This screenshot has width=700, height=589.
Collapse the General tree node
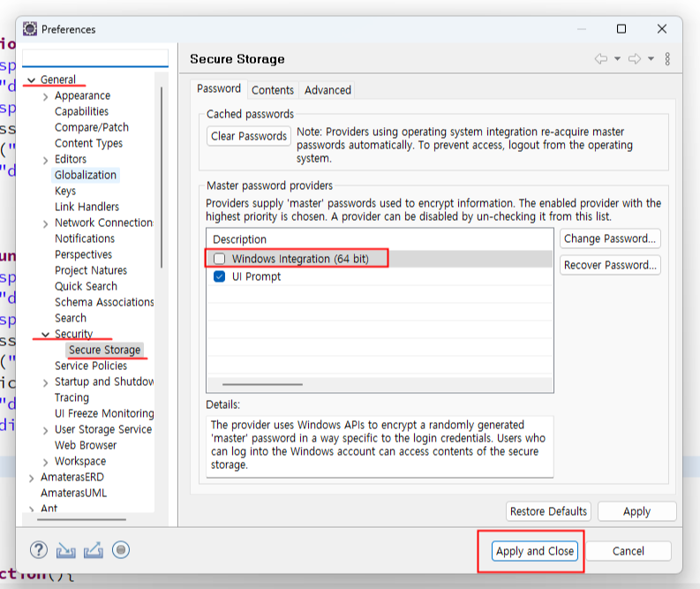(x=31, y=80)
